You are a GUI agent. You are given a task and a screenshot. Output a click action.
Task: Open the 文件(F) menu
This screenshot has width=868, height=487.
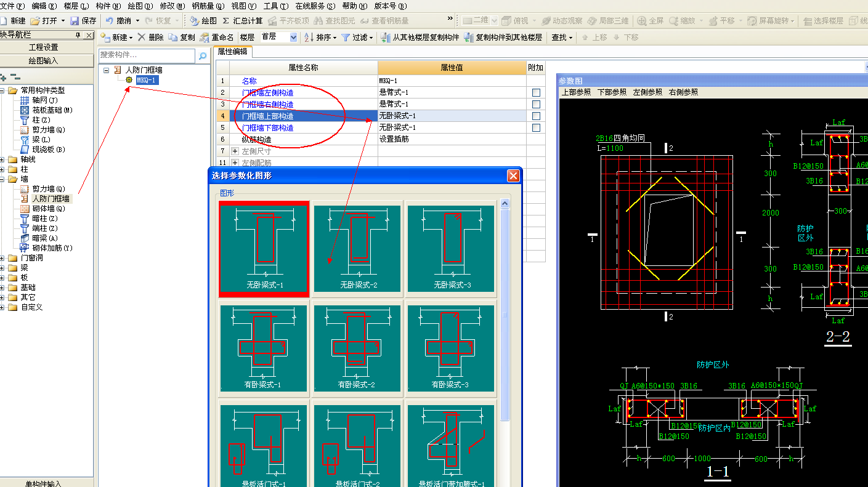tap(12, 6)
